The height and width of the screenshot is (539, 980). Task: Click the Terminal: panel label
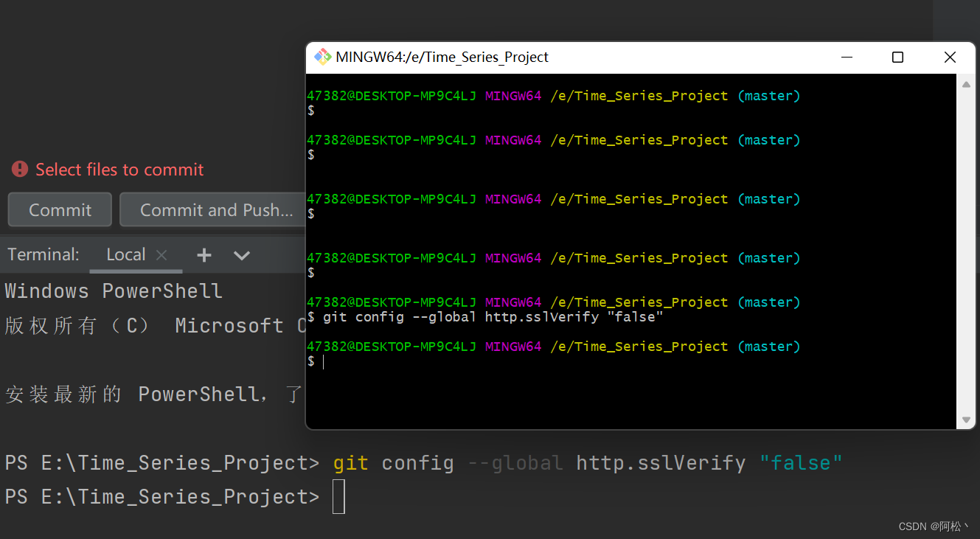(44, 255)
